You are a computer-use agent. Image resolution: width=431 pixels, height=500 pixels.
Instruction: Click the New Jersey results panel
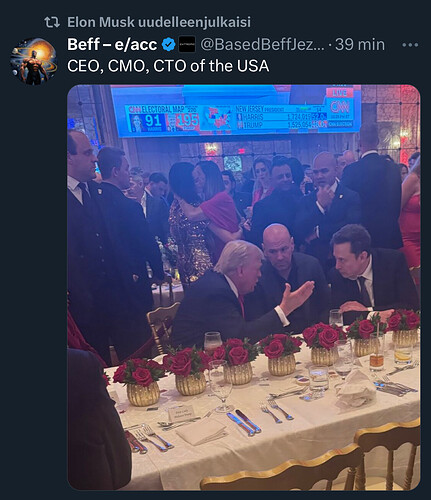click(x=280, y=117)
